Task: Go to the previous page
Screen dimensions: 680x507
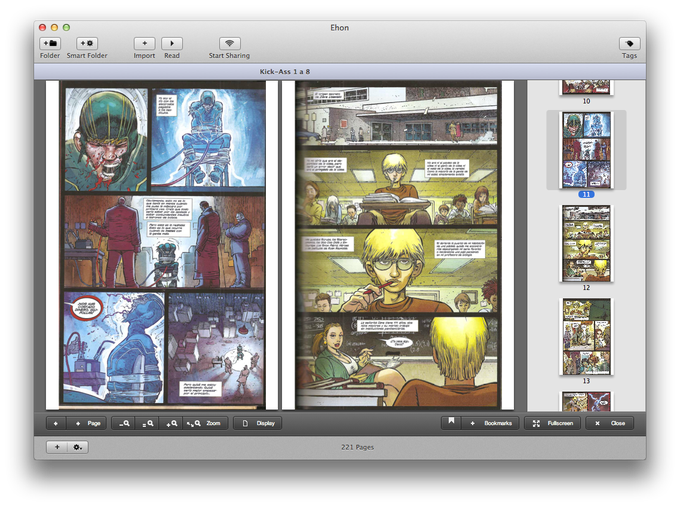Action: point(56,423)
